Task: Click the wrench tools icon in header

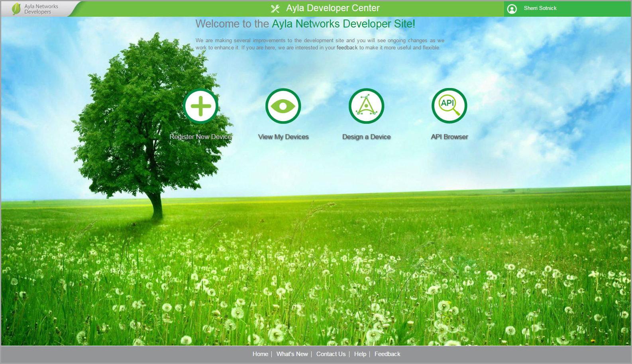Action: [275, 9]
